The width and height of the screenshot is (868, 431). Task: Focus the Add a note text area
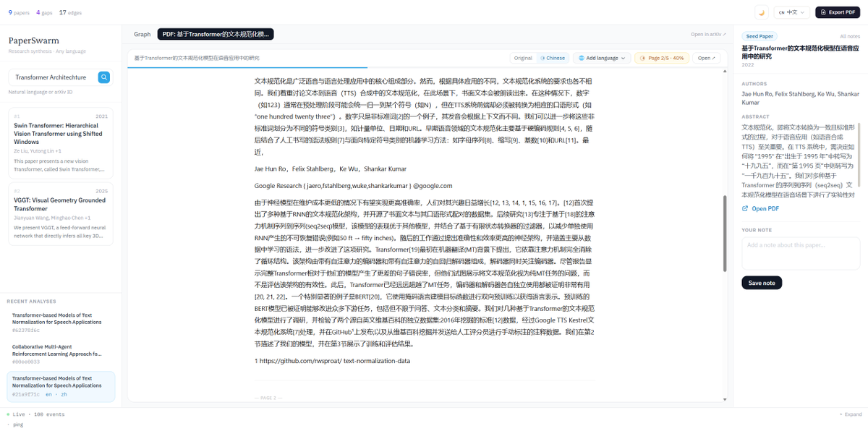800,253
